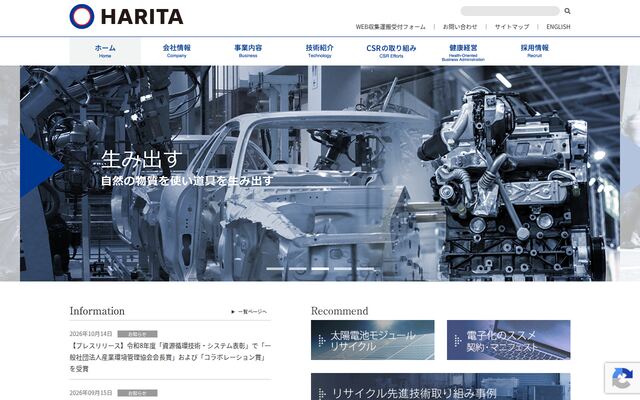The height and width of the screenshot is (400, 640).
Task: Click the Recommend heading
Action: [340, 311]
